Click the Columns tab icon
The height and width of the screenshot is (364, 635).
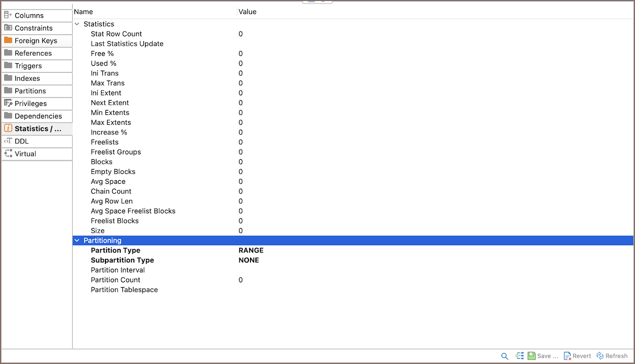point(8,15)
